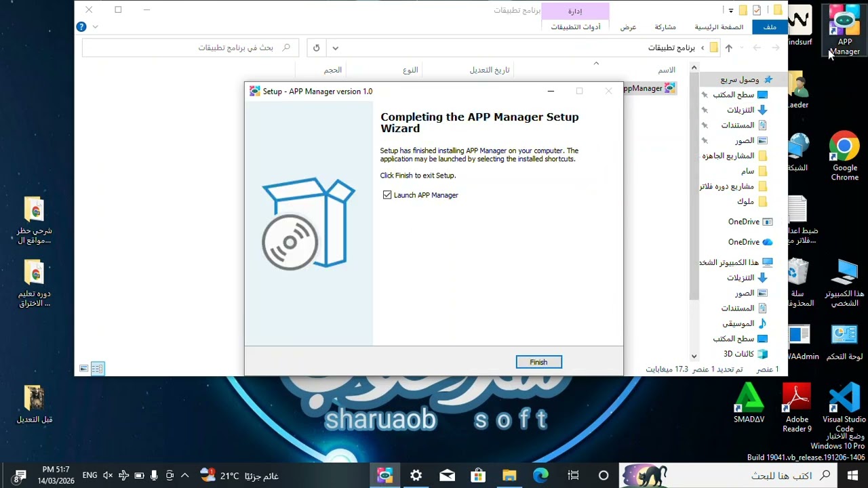Click Finish to exit Setup
The image size is (868, 488).
(538, 362)
